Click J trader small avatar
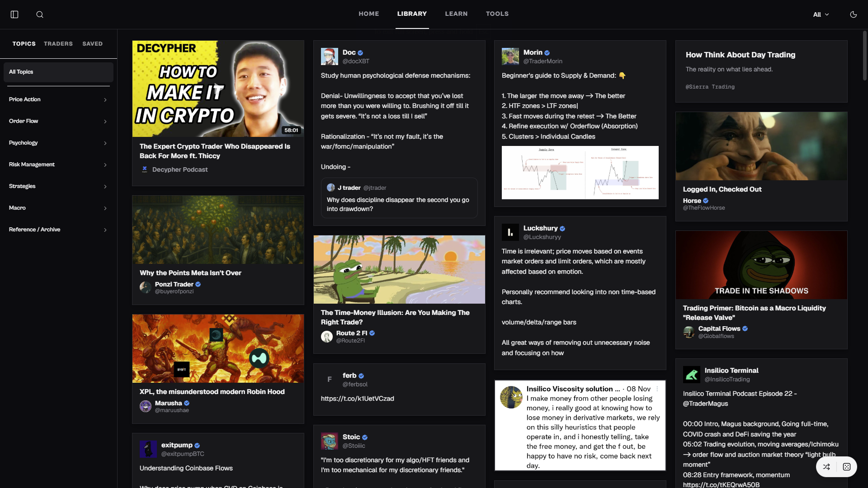 click(x=331, y=188)
